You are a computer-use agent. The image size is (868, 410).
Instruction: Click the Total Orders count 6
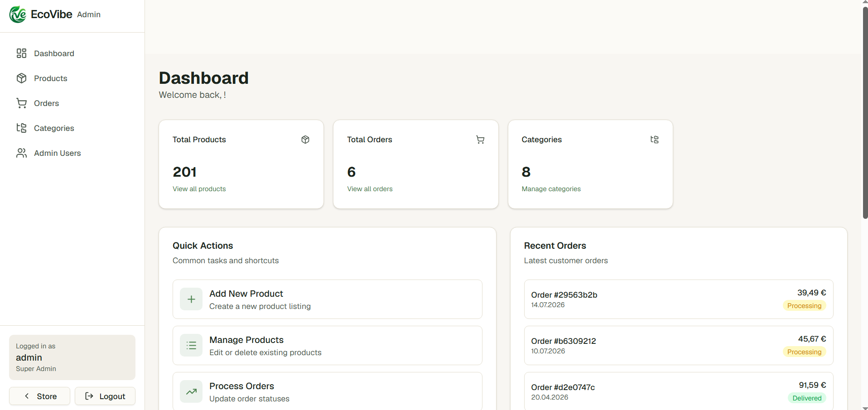click(352, 172)
